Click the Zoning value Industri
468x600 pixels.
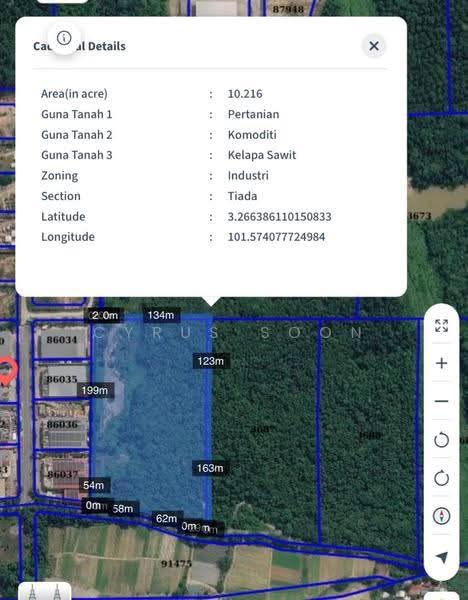coord(248,175)
